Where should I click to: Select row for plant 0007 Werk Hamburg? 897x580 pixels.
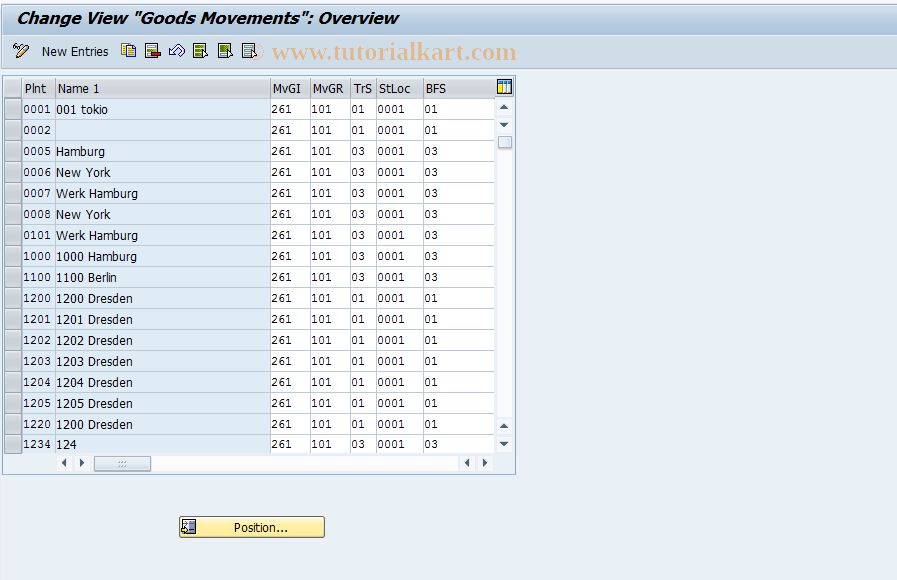[13, 193]
